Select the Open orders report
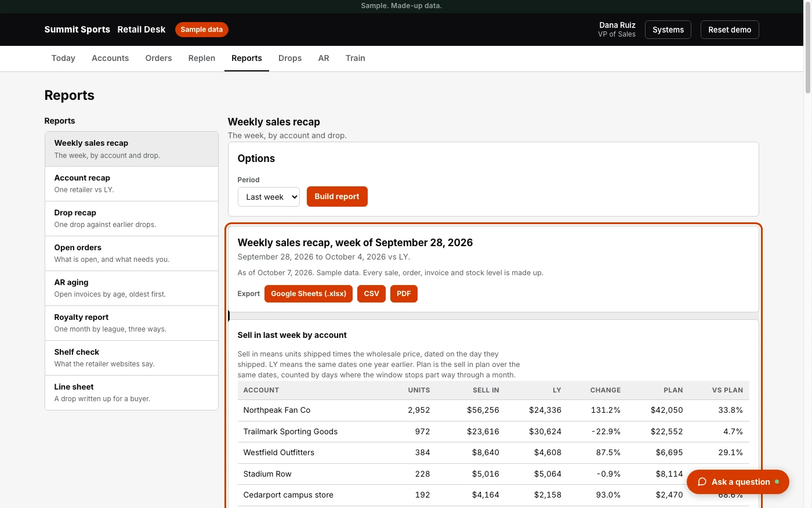Image resolution: width=812 pixels, height=508 pixels. pyautogui.click(x=132, y=254)
